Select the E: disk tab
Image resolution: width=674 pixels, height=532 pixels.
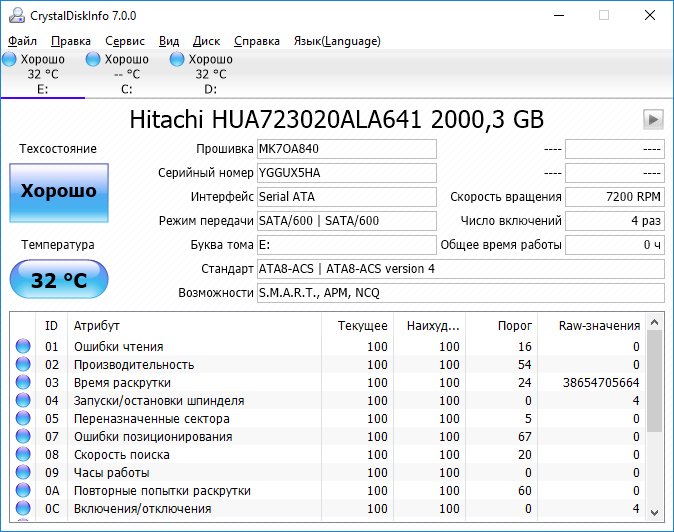(x=43, y=74)
